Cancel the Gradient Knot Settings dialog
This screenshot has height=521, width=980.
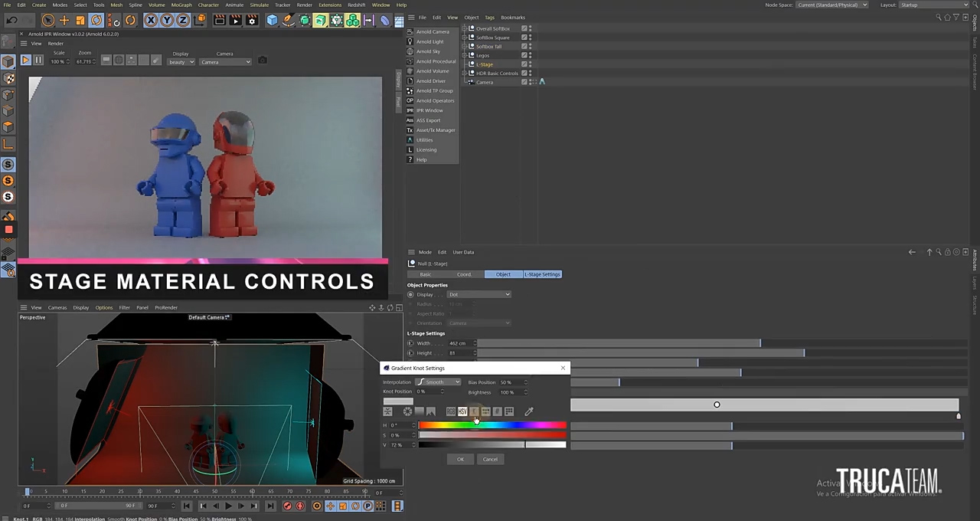click(x=490, y=459)
